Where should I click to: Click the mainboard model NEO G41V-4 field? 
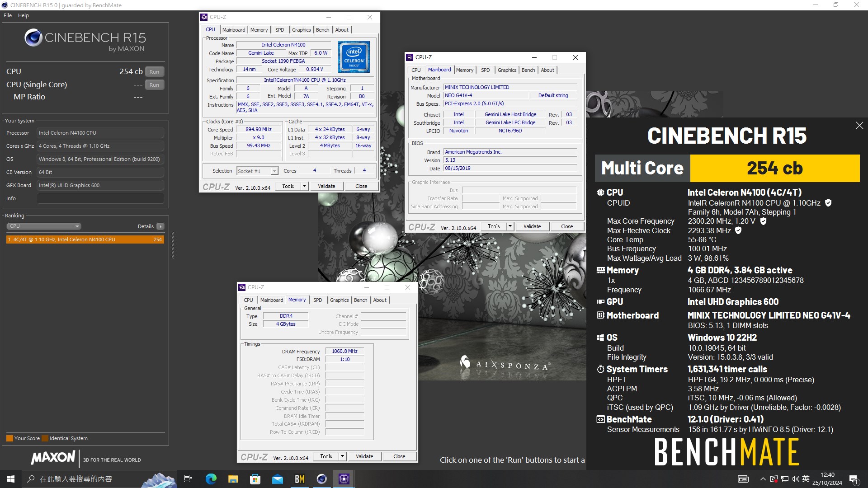point(486,95)
